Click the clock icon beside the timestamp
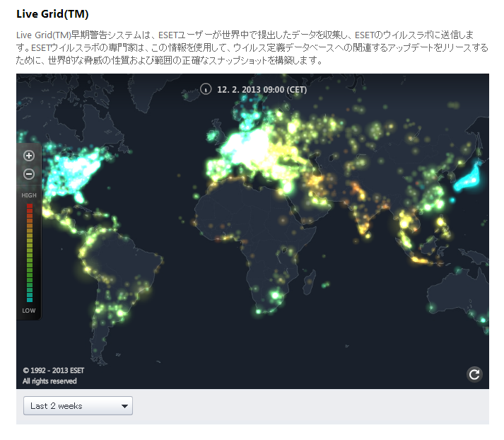504x440 pixels. click(206, 89)
